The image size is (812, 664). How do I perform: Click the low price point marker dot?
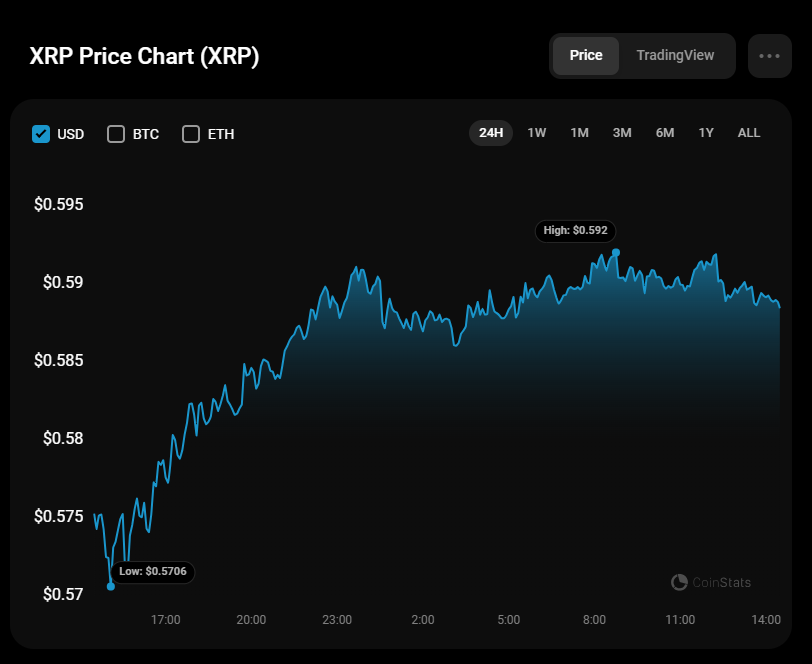click(x=111, y=586)
